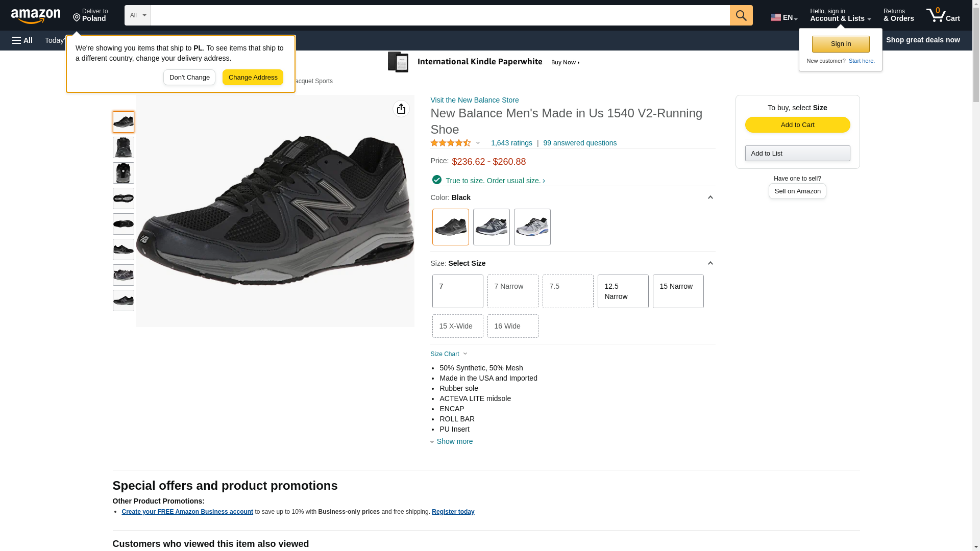980x551 pixels.
Task: Expand the Size Chart
Action: pyautogui.click(x=449, y=354)
